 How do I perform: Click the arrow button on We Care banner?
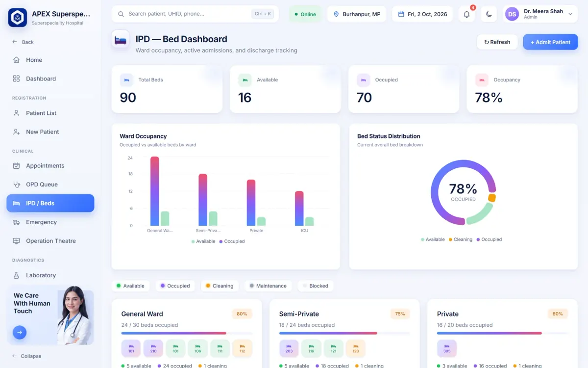(x=20, y=332)
